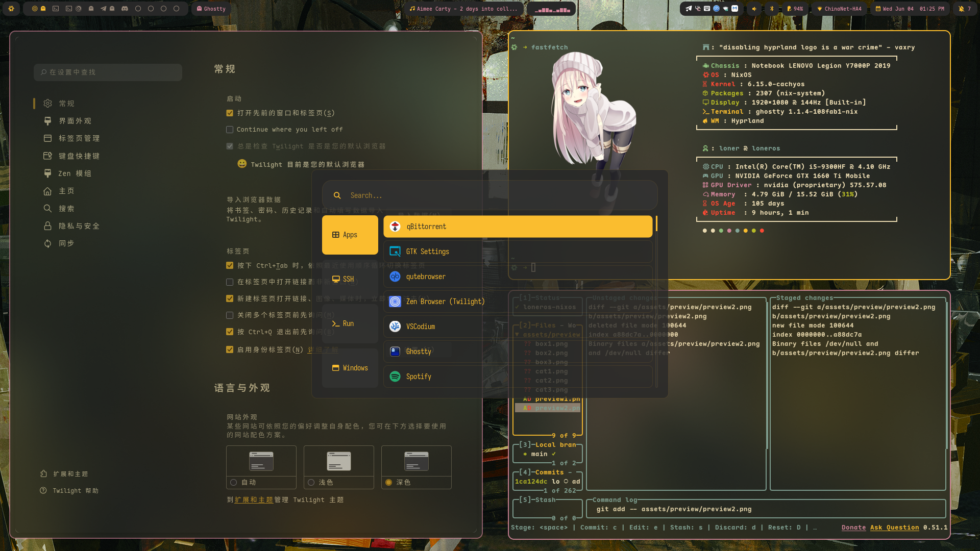Mute audio via the volume icon

click(754, 9)
